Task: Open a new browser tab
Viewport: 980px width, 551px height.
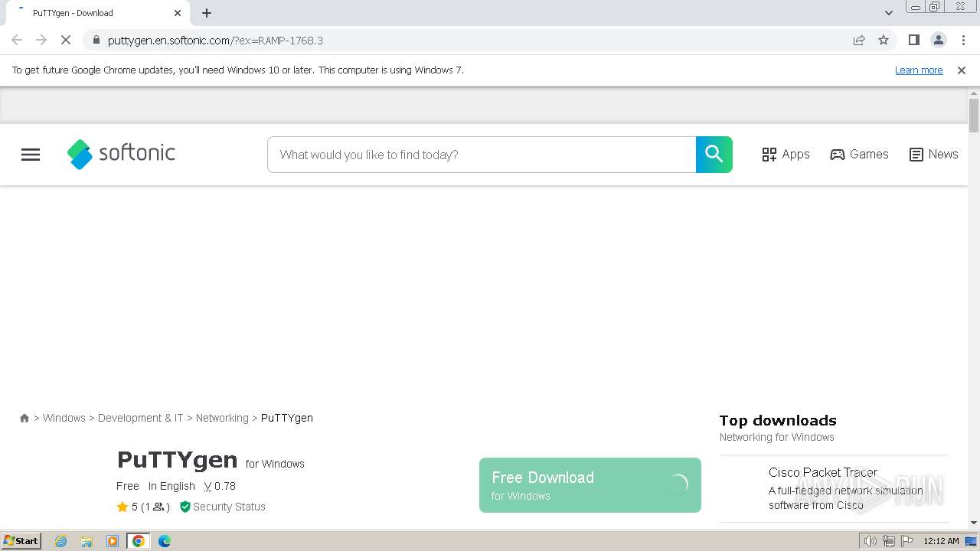Action: click(207, 13)
